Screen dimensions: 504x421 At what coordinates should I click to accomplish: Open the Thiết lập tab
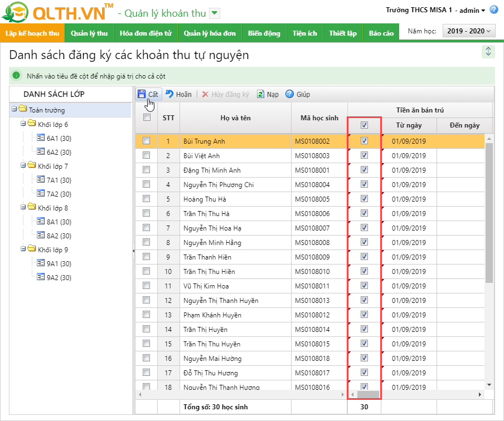click(x=343, y=33)
